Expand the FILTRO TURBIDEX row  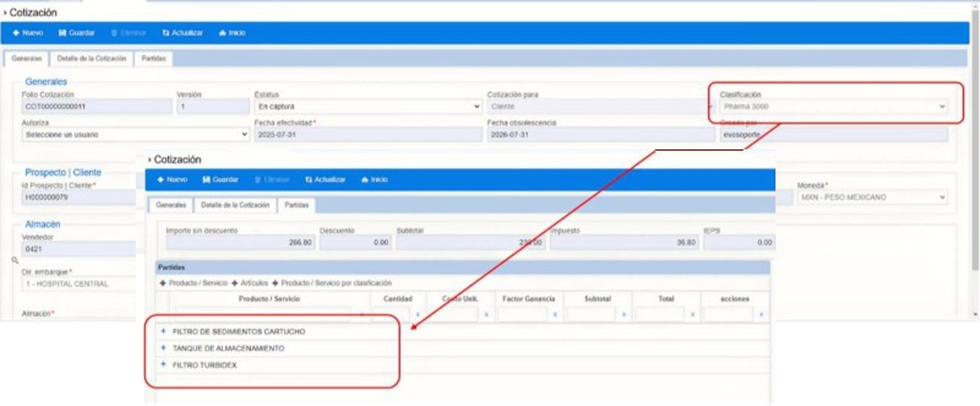click(163, 364)
